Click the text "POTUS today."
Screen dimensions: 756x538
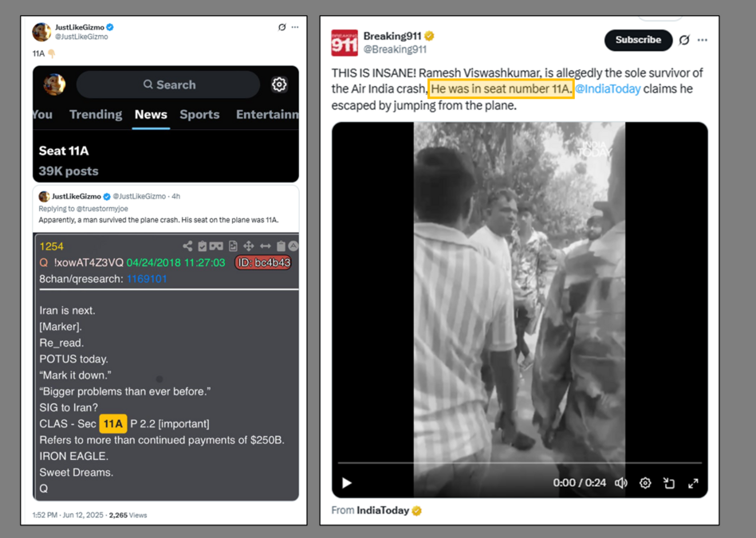coord(74,359)
